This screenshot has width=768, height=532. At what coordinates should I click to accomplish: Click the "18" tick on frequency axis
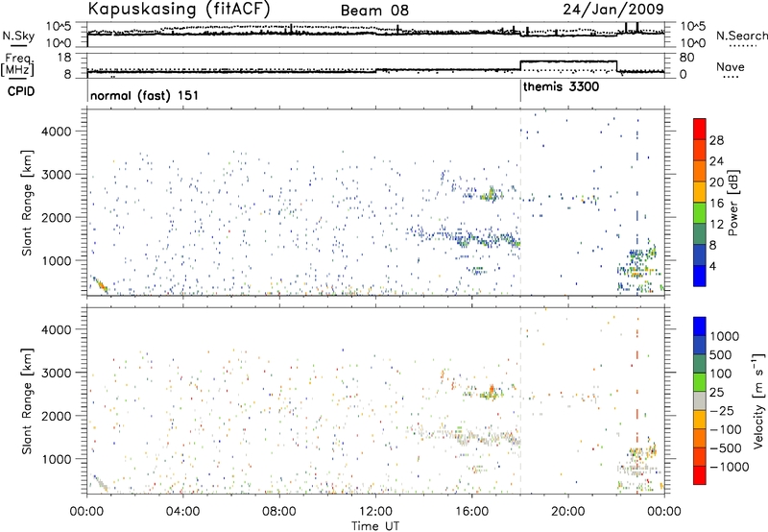tap(64, 58)
